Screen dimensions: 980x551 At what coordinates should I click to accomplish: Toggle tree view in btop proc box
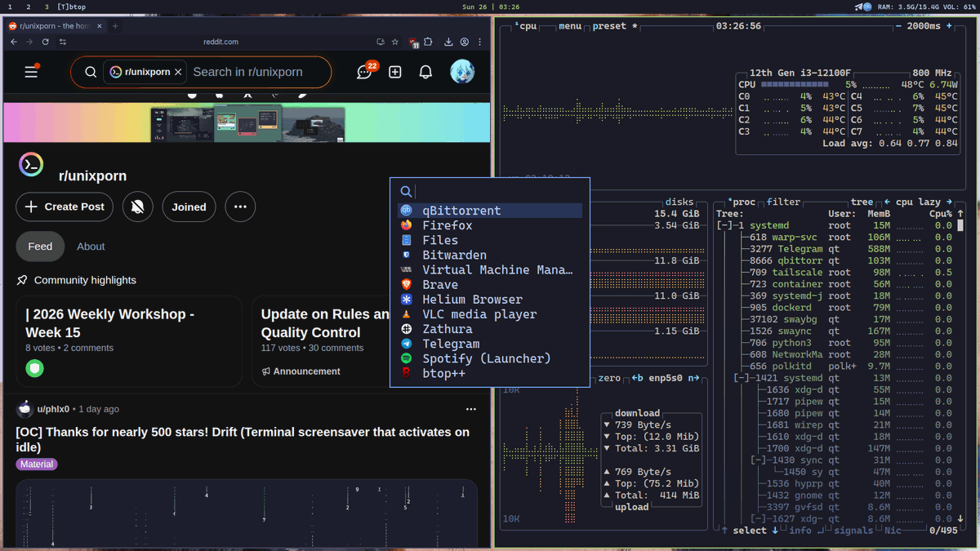(862, 202)
